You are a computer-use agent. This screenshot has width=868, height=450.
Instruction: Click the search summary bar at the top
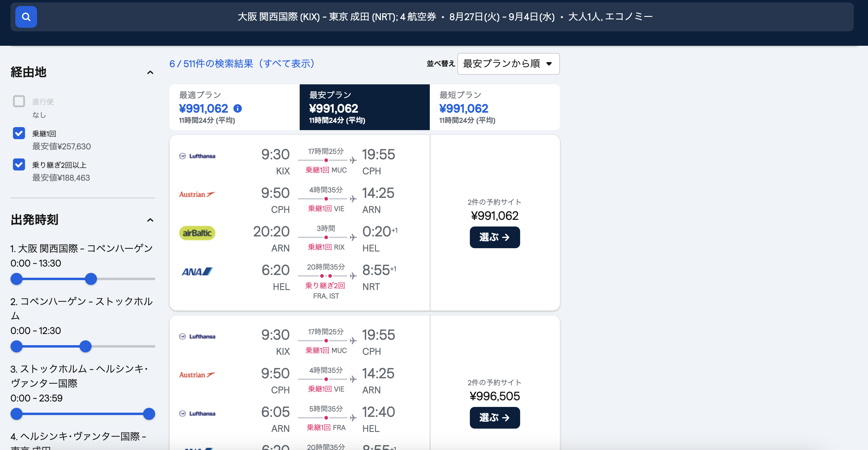coord(445,17)
